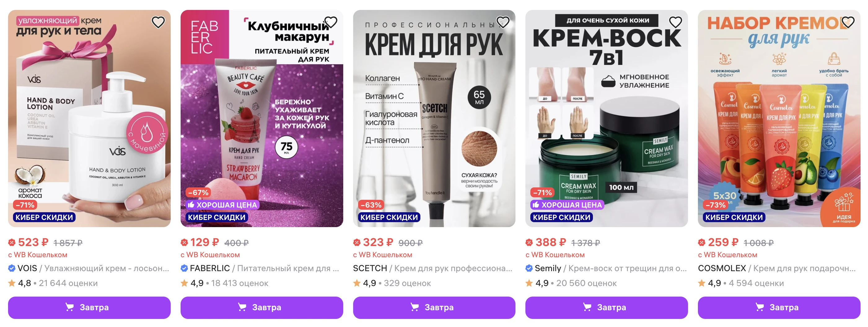Click Завтра button under Semily cream-wax
868x327 pixels.
607,307
